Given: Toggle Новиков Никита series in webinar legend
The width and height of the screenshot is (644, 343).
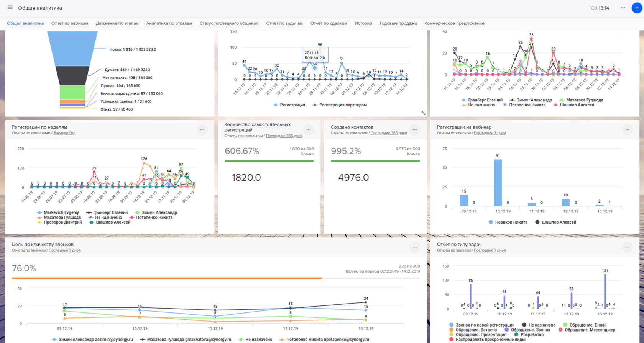Looking at the screenshot, I should (508, 222).
